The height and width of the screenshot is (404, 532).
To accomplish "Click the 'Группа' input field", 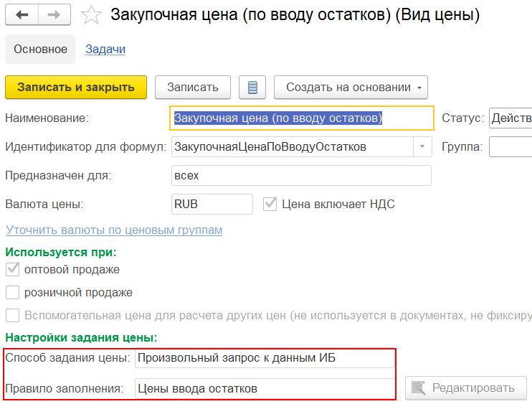I will (510, 147).
